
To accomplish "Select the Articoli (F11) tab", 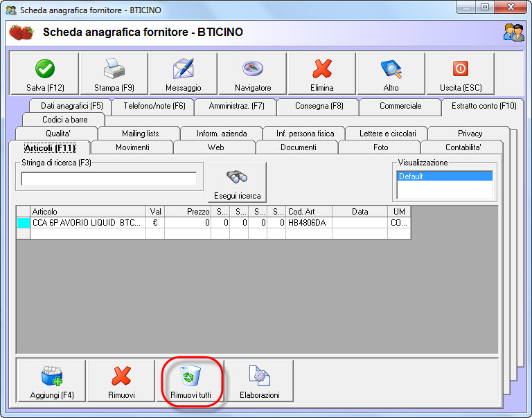I will point(50,148).
